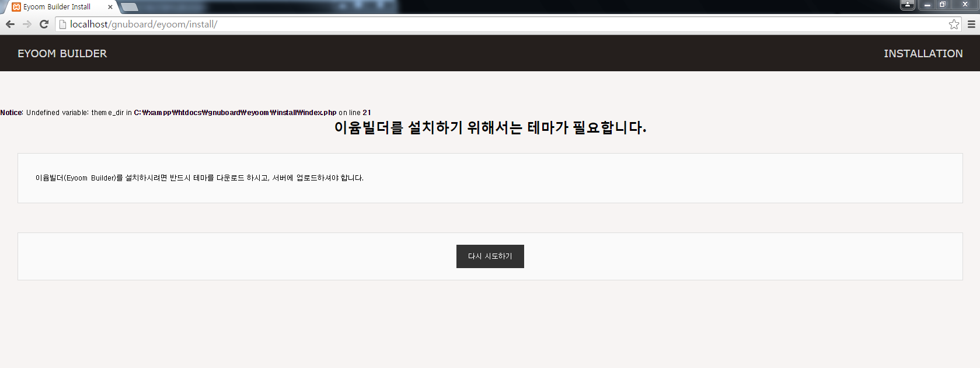Click the page info icon in address bar
The width and height of the screenshot is (980, 368).
[x=62, y=24]
